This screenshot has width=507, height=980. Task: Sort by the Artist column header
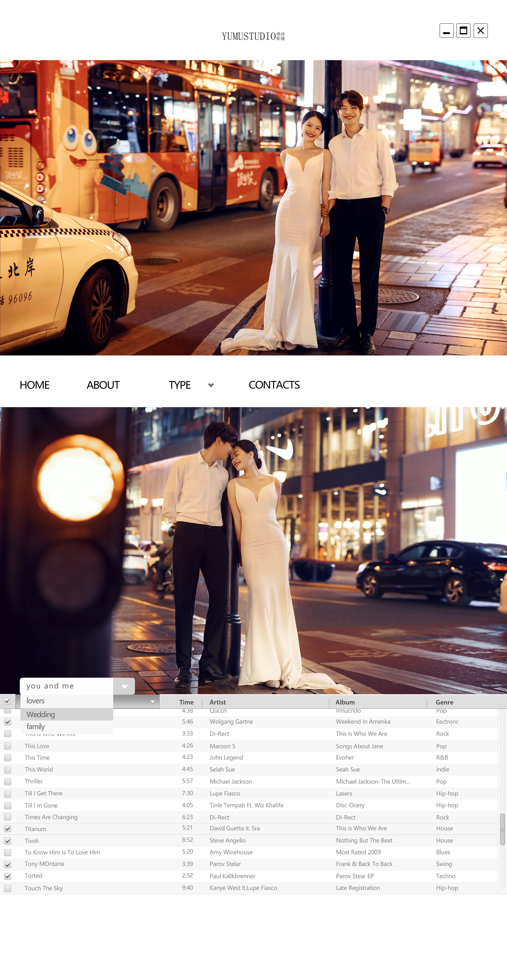(x=218, y=702)
